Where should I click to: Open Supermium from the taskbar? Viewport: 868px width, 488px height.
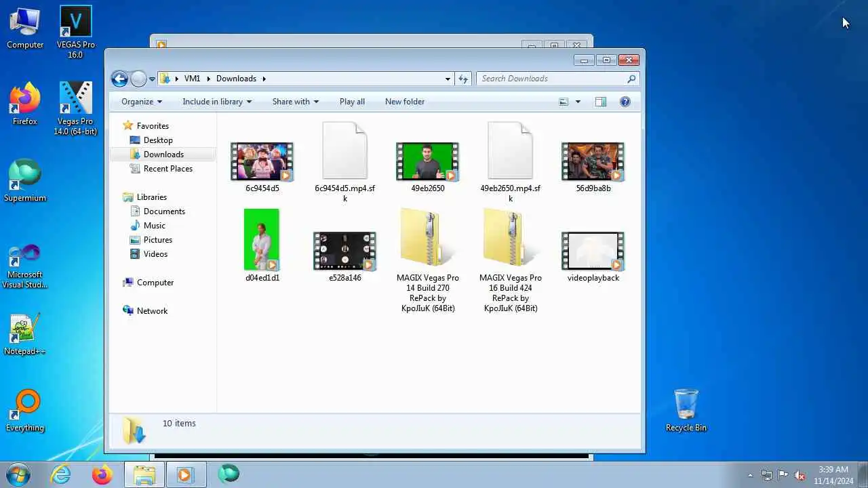tap(229, 474)
